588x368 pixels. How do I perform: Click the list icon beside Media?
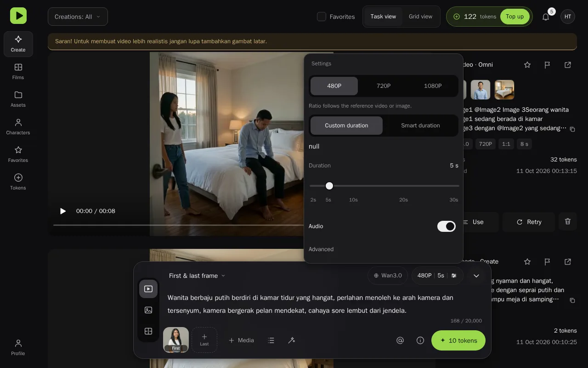(x=271, y=340)
